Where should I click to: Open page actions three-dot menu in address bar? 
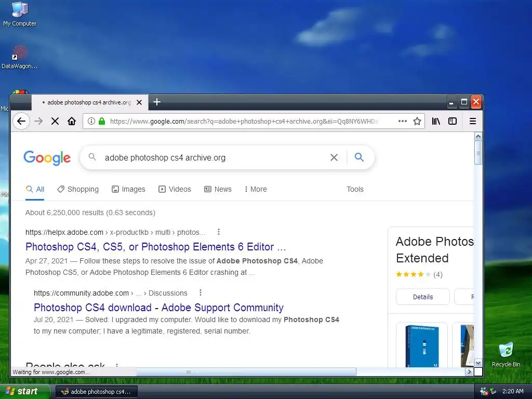(403, 121)
